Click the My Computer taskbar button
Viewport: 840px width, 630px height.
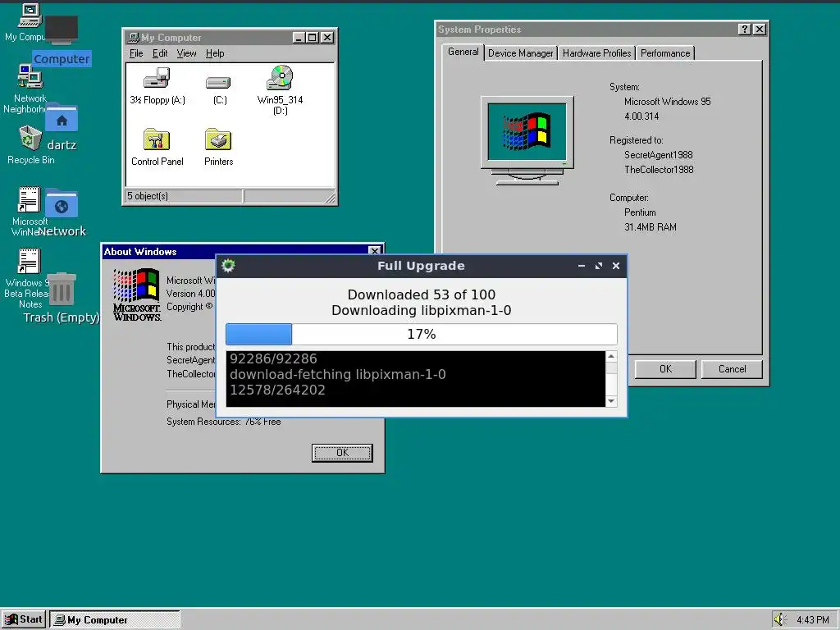115,620
